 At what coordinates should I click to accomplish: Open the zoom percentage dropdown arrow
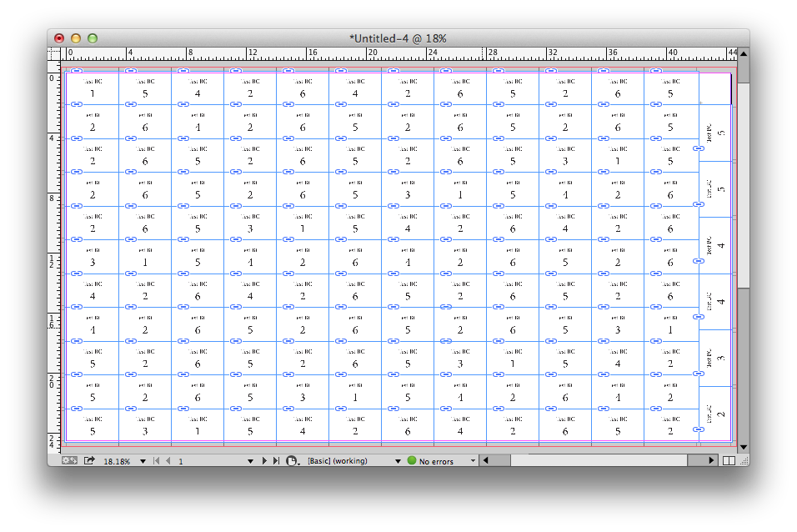pos(143,460)
